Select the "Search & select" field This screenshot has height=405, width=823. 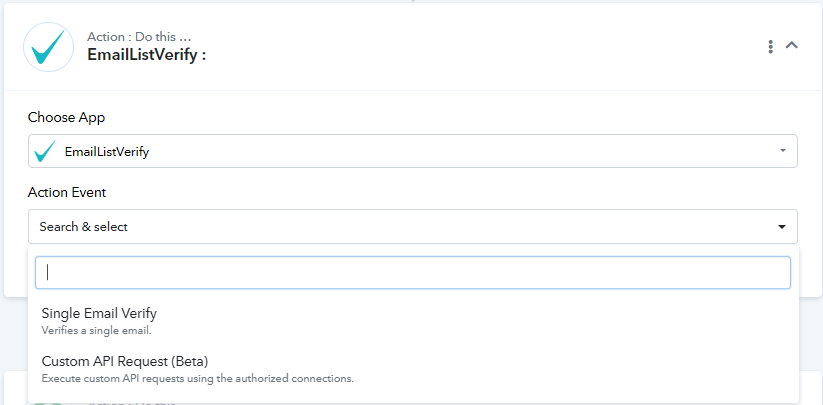[413, 227]
